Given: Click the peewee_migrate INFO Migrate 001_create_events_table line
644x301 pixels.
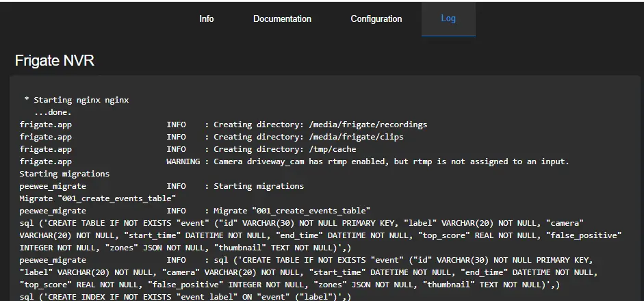Looking at the screenshot, I should [194, 211].
